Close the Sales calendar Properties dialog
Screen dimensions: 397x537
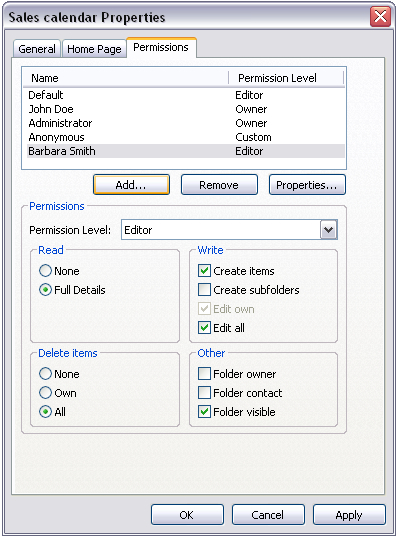(x=380, y=17)
